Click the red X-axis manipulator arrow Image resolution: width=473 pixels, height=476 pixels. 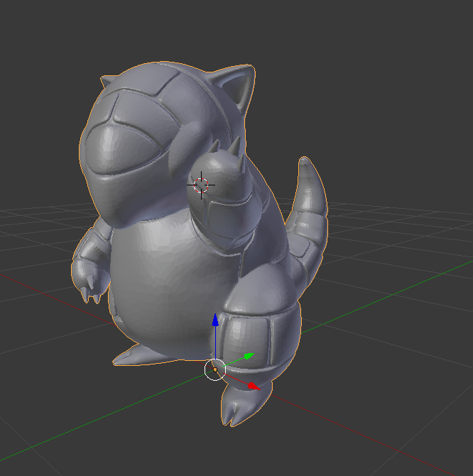tap(254, 386)
